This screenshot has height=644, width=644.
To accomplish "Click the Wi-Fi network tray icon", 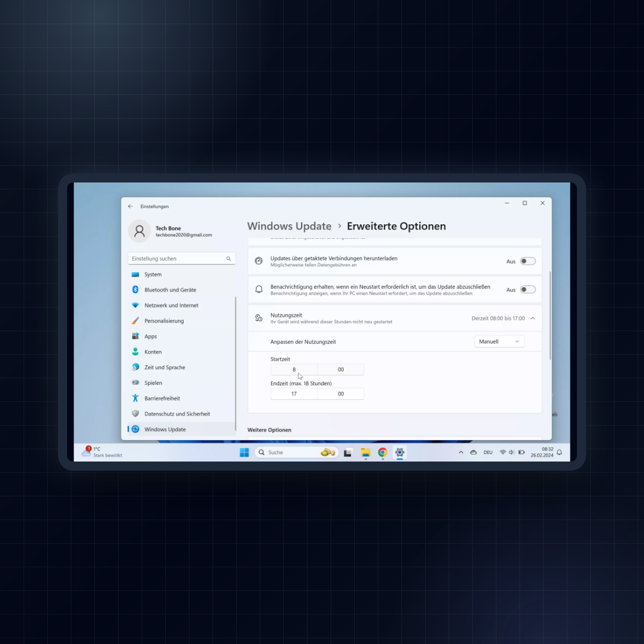I will point(503,452).
